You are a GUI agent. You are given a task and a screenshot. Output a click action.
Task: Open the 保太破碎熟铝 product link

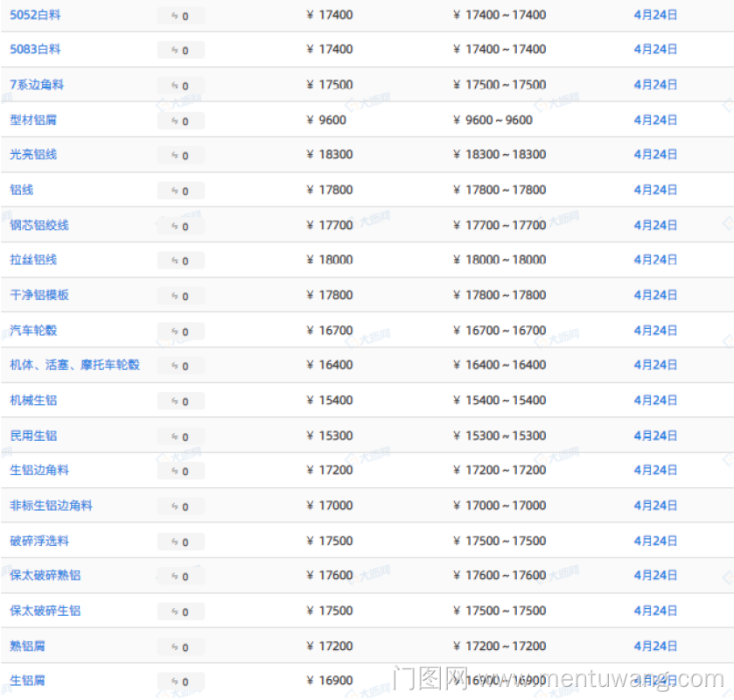pyautogui.click(x=45, y=576)
